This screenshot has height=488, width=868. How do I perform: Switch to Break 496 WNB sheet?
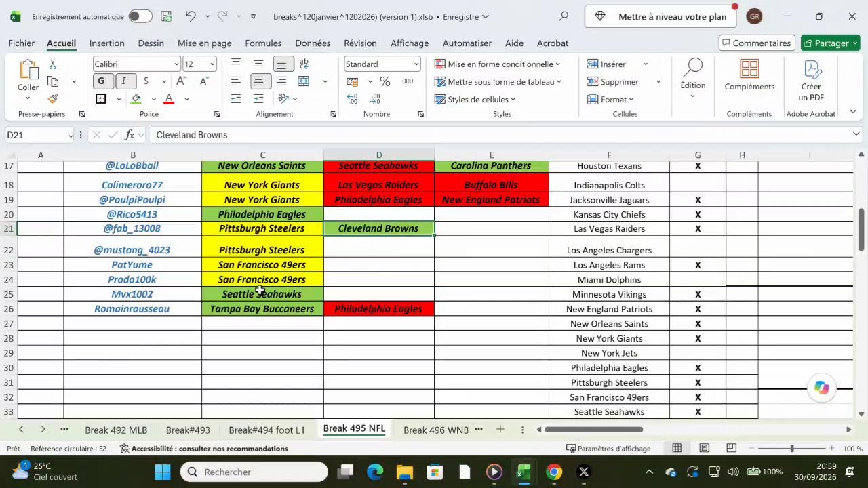[x=436, y=430]
